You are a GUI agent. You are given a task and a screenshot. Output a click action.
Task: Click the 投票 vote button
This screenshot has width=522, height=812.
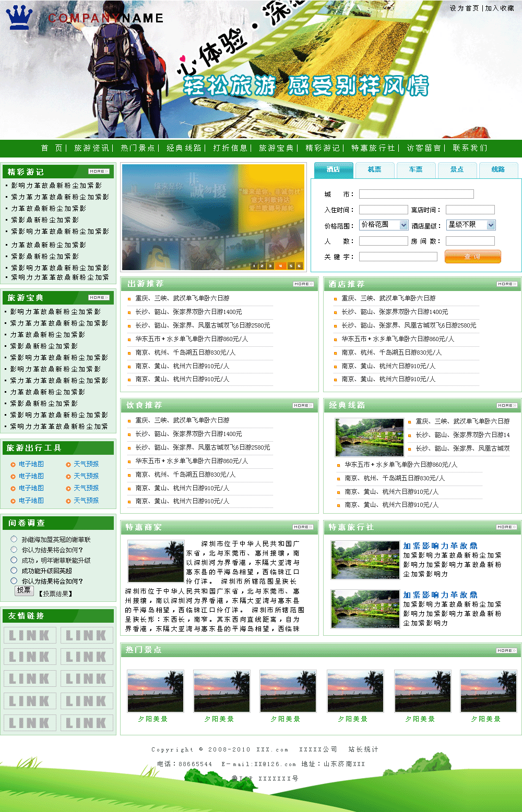24,590
